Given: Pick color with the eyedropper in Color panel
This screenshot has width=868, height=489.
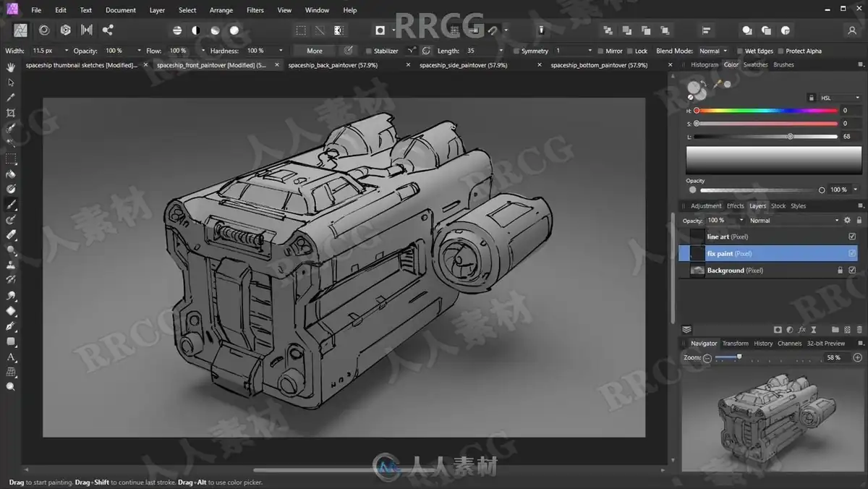Looking at the screenshot, I should tap(718, 84).
